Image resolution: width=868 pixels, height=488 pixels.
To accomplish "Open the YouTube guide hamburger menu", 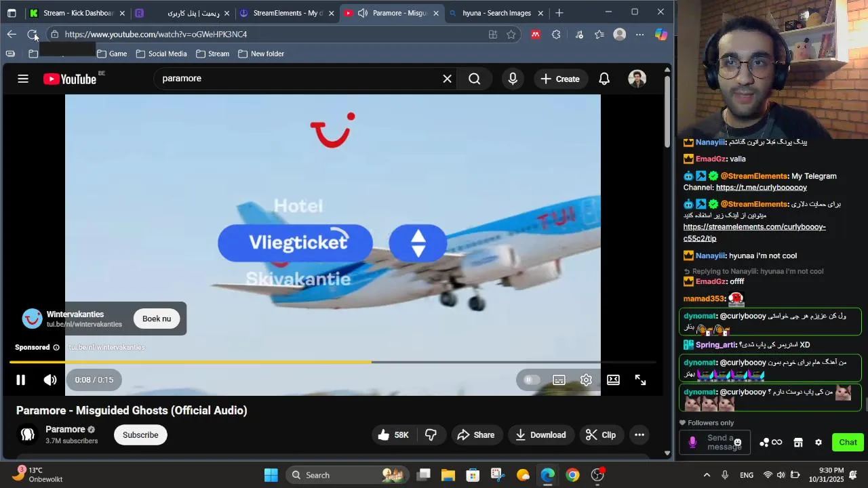I will click(x=23, y=79).
